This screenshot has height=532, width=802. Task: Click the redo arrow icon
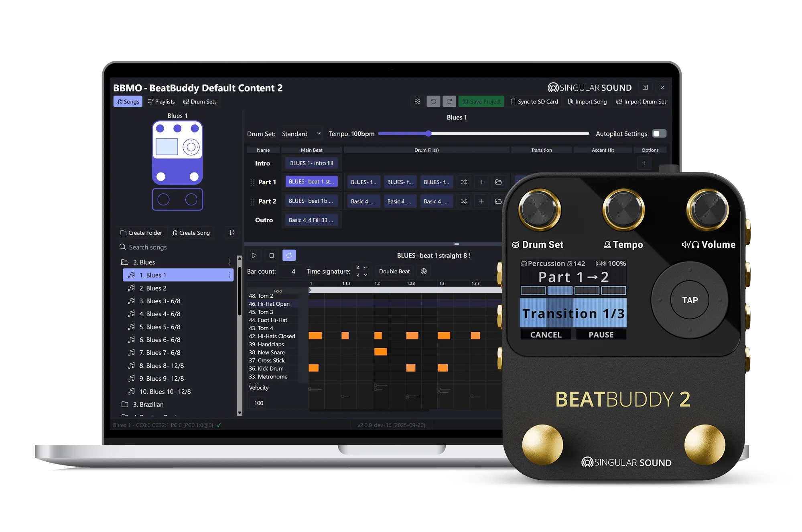[449, 102]
